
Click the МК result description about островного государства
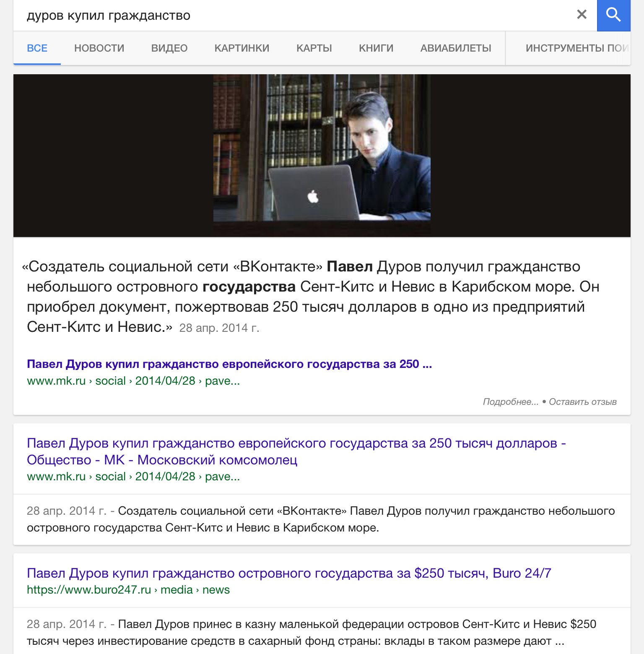pos(321,519)
